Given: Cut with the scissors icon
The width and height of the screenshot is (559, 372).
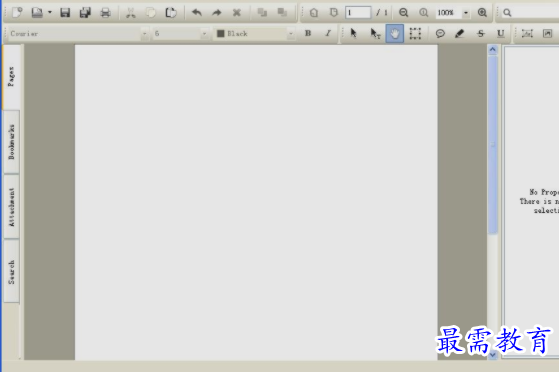Looking at the screenshot, I should 131,13.
